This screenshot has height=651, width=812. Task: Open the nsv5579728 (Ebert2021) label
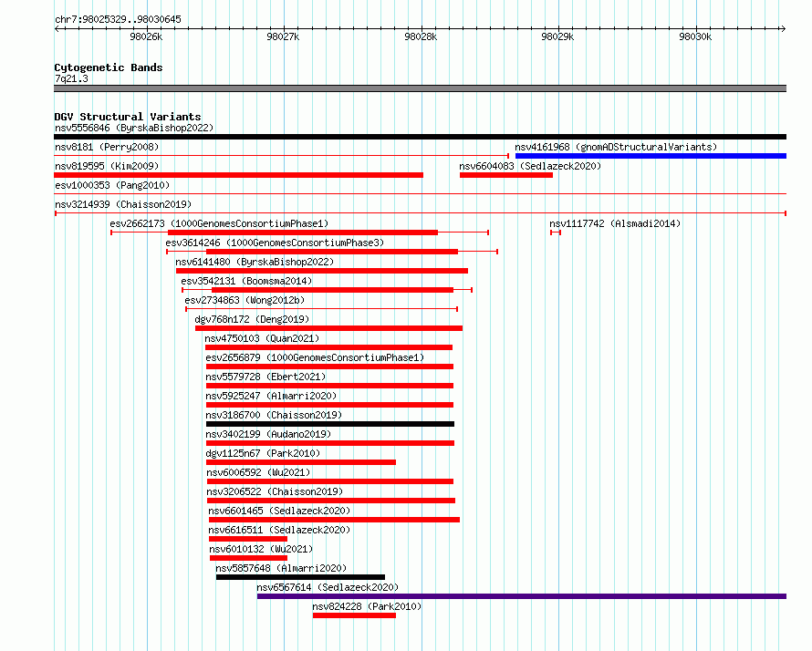point(265,377)
